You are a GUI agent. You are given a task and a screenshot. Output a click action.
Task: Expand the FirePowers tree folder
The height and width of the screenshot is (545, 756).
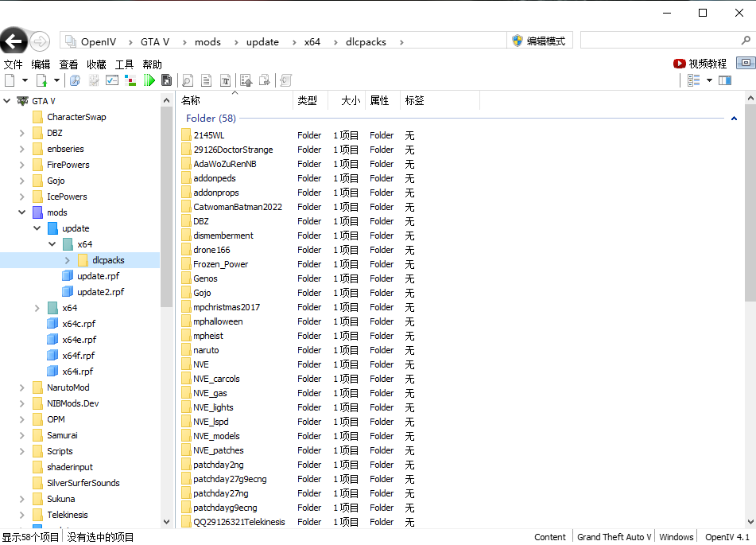(21, 165)
